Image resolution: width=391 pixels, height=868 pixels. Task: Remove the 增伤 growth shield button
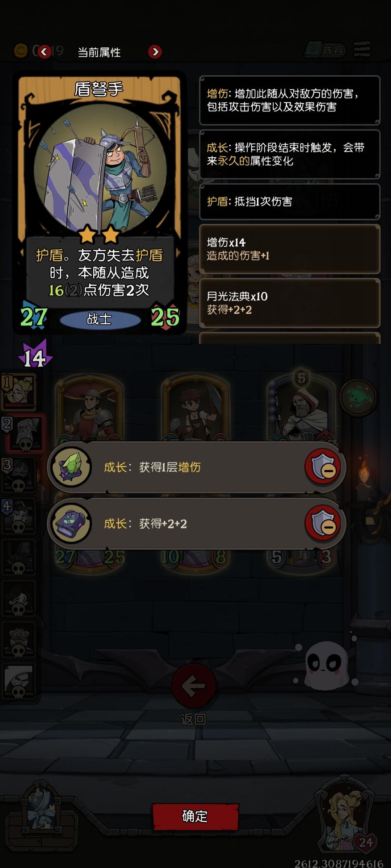[x=323, y=467]
